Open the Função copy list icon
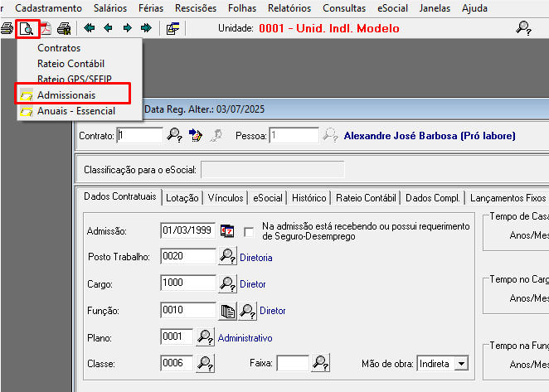549x392 pixels. click(x=227, y=311)
